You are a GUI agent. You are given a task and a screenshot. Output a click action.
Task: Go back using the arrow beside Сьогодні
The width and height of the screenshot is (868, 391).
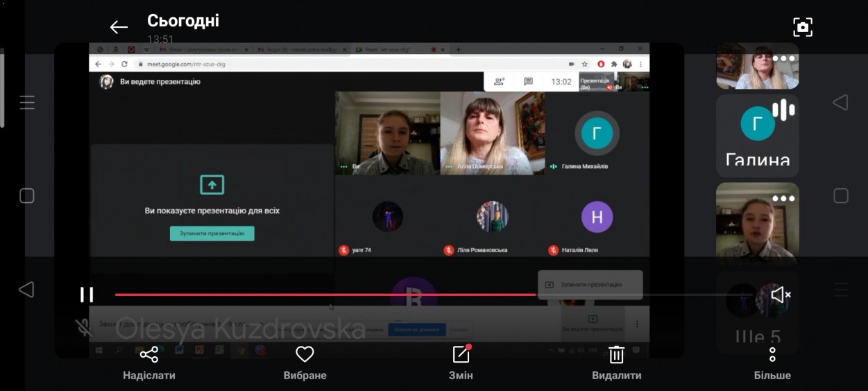[119, 27]
